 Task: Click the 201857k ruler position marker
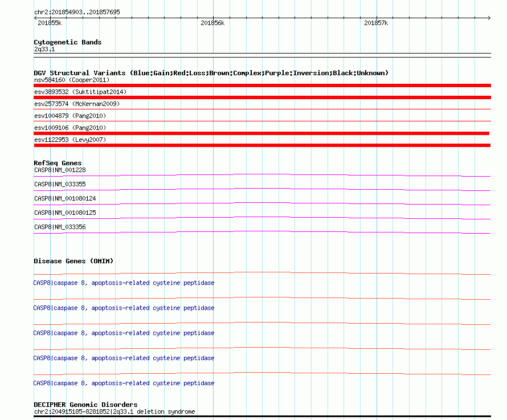pyautogui.click(x=376, y=23)
